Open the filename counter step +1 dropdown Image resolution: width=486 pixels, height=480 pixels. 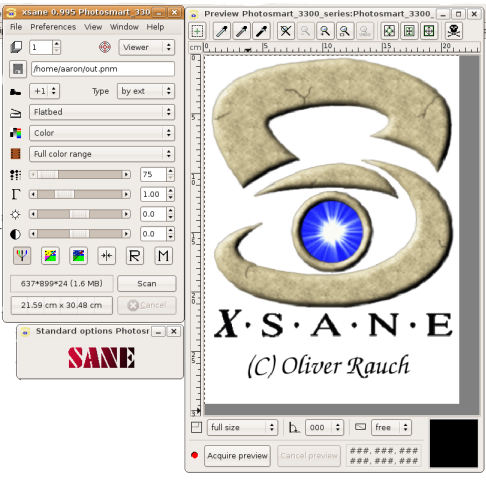tap(45, 91)
